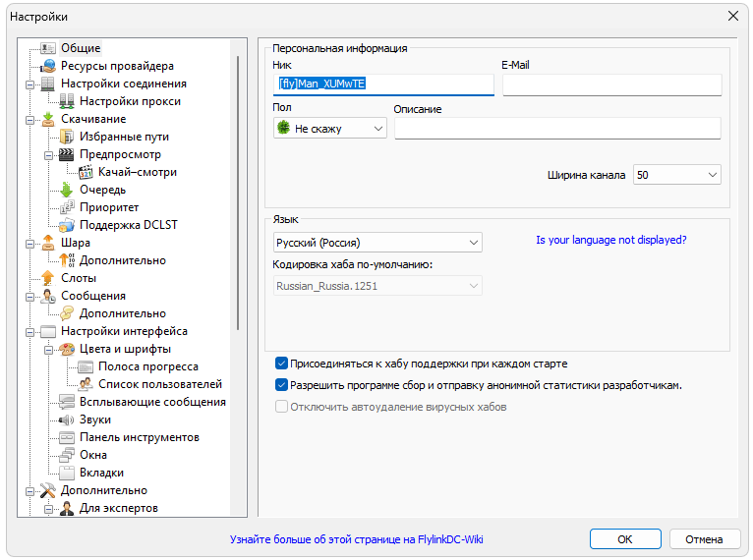
Task: Click the Дополнительно icon under Сообщения
Action: [x=67, y=313]
